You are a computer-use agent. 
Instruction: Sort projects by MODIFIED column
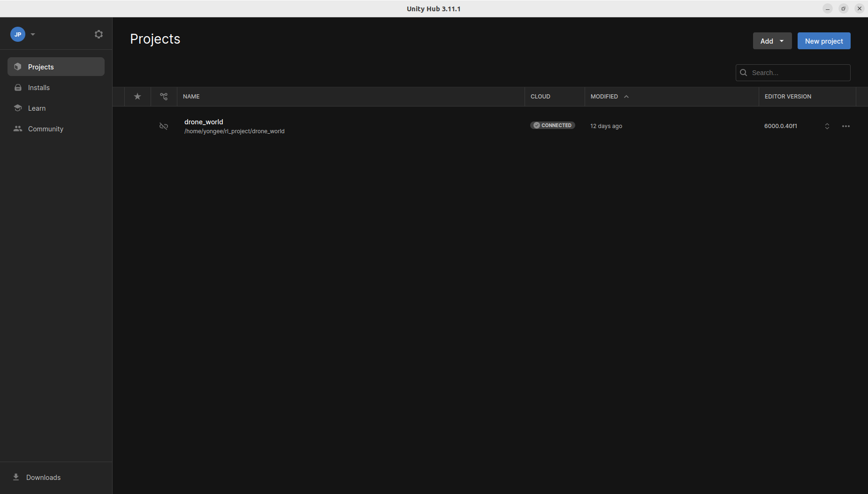(604, 96)
